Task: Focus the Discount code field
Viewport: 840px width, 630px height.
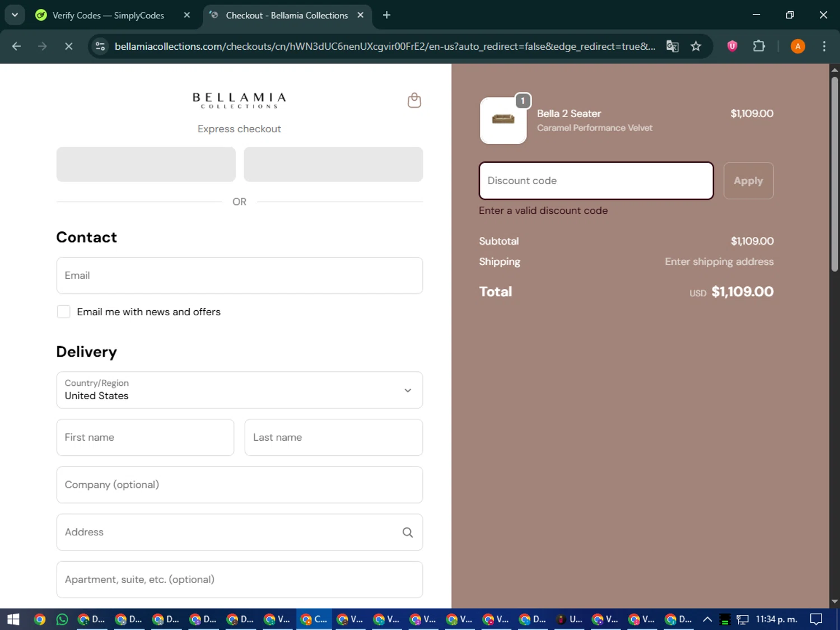Action: tap(596, 181)
